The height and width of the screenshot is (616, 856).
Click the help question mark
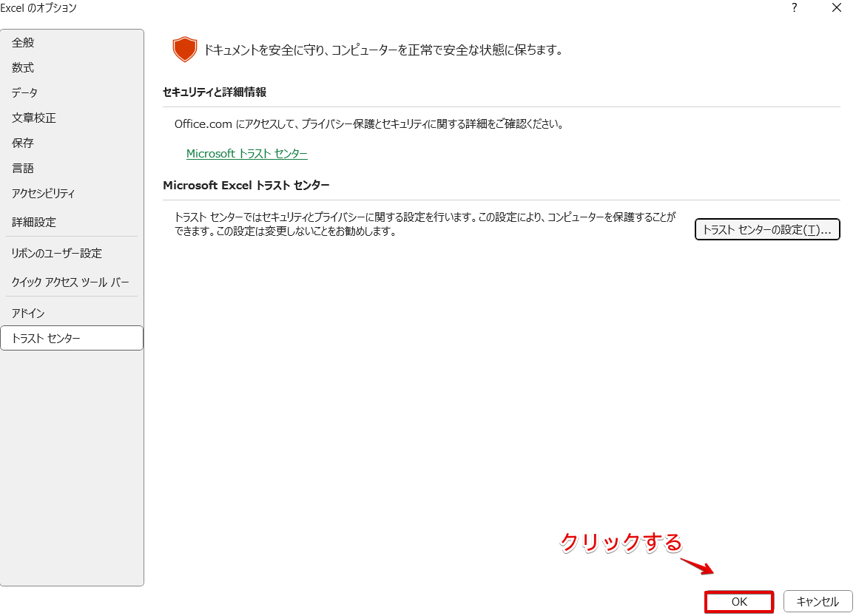[x=793, y=8]
